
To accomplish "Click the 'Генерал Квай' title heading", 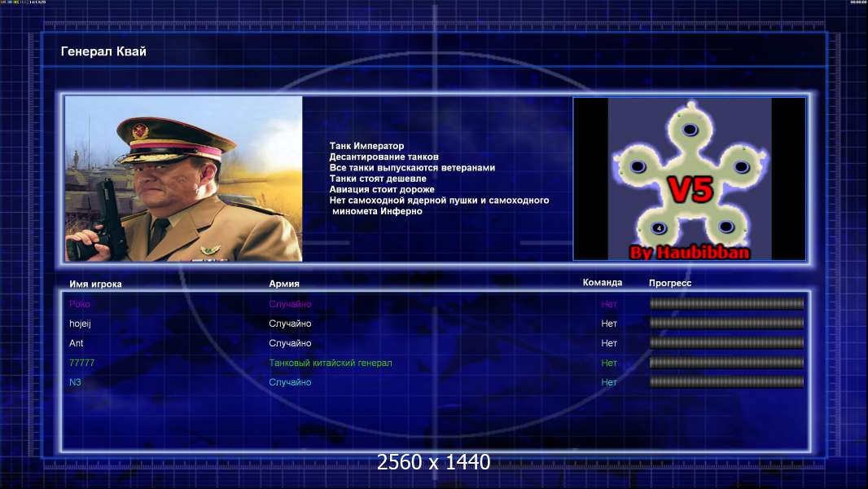I will click(x=103, y=51).
